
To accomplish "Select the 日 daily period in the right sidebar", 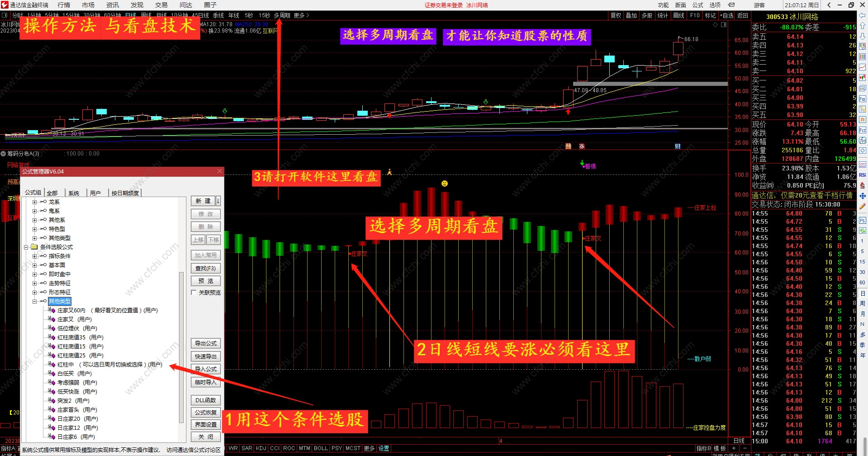I will pos(863,293).
